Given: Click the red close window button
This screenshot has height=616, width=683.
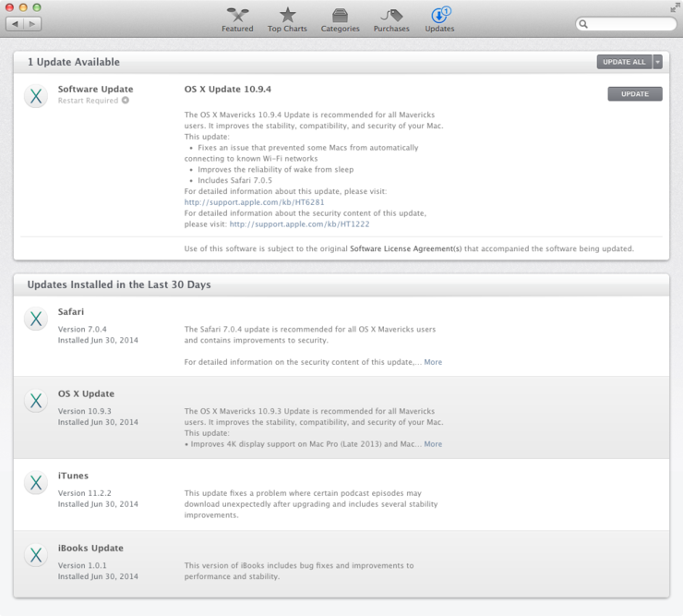Looking at the screenshot, I should coord(9,7).
